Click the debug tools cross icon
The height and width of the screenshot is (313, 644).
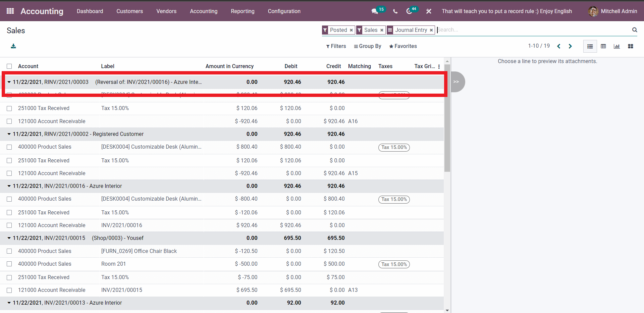(429, 11)
